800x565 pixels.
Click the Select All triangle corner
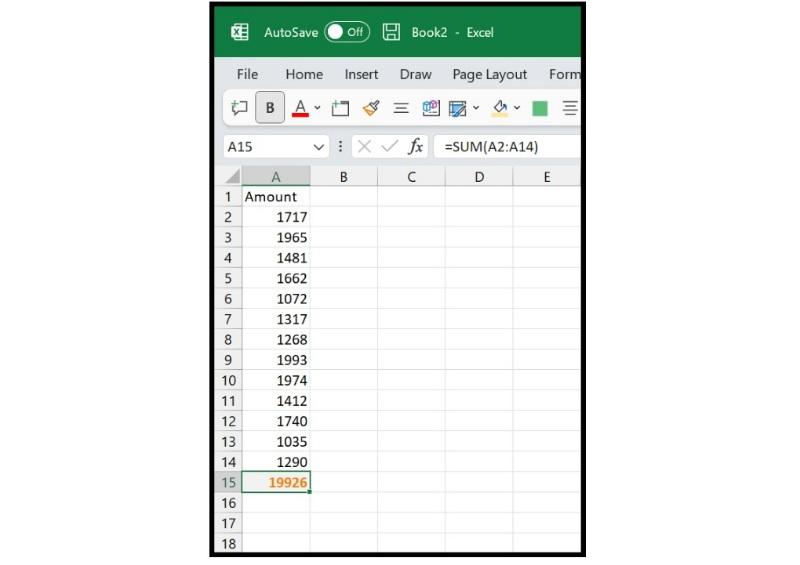[x=232, y=177]
